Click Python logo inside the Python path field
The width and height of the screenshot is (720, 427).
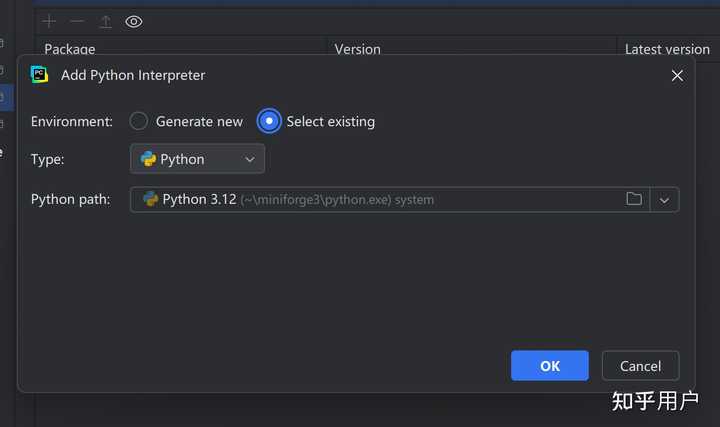[150, 199]
